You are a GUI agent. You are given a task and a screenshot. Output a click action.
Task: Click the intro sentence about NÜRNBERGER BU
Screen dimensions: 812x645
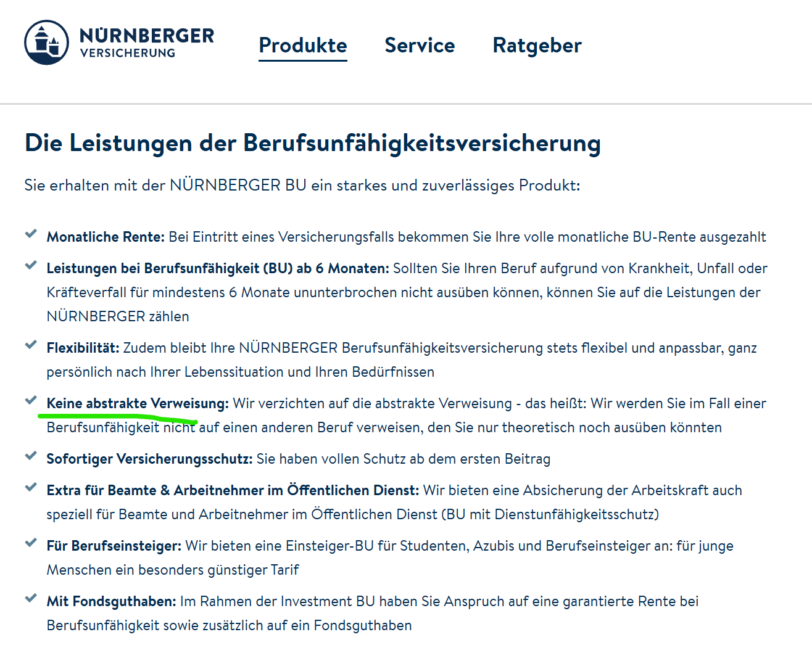coord(302,185)
